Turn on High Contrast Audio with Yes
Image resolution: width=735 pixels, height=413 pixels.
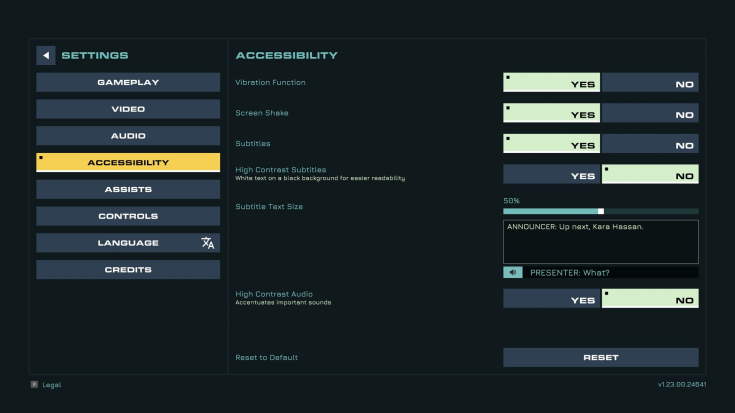click(x=552, y=299)
